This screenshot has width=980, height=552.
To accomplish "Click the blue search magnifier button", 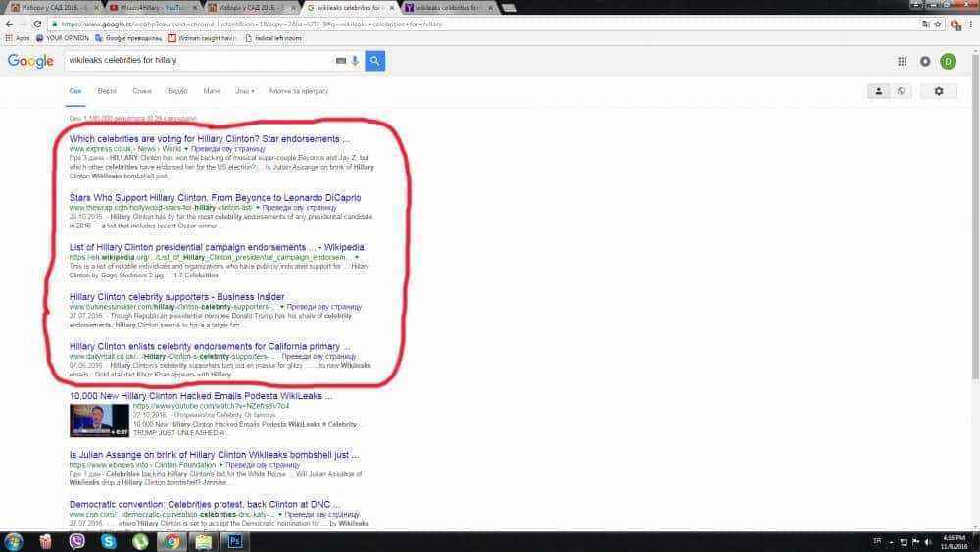I will coord(374,61).
